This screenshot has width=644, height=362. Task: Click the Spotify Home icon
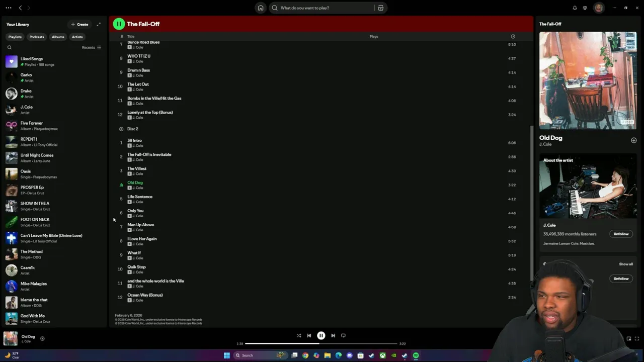pyautogui.click(x=261, y=8)
